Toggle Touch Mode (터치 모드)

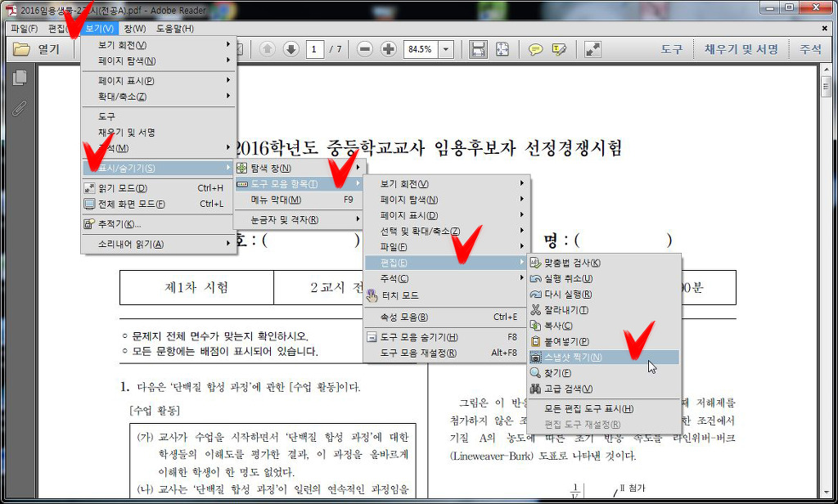[446, 295]
